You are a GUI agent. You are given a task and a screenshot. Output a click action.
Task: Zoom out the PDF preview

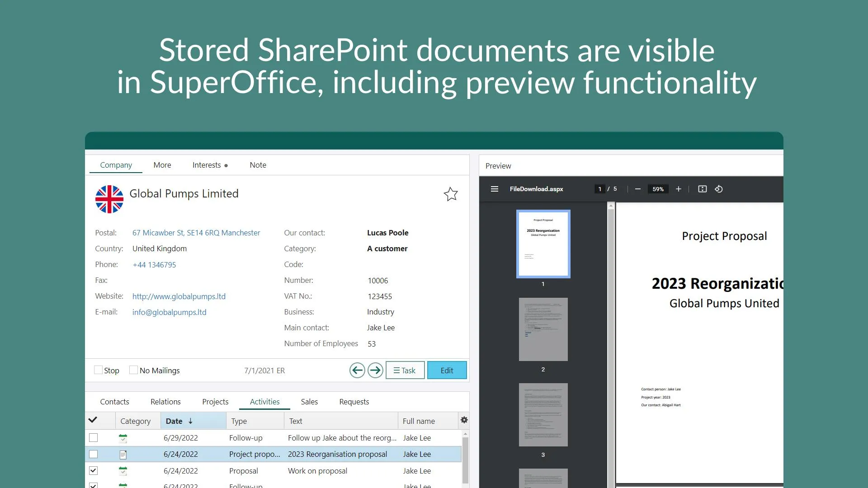(x=637, y=189)
